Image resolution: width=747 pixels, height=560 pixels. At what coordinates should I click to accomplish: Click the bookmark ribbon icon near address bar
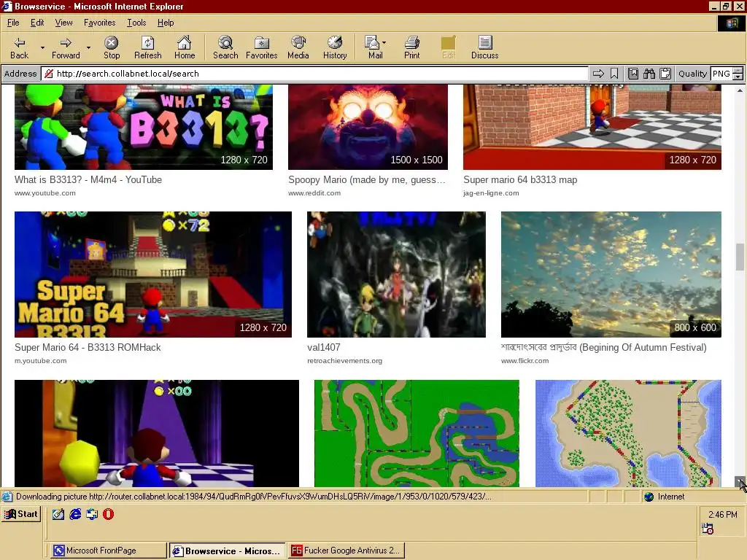click(614, 74)
